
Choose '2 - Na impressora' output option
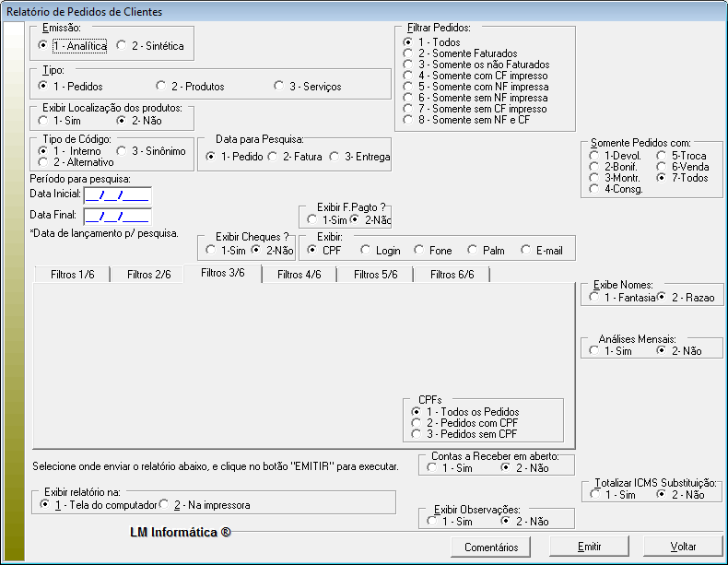164,505
